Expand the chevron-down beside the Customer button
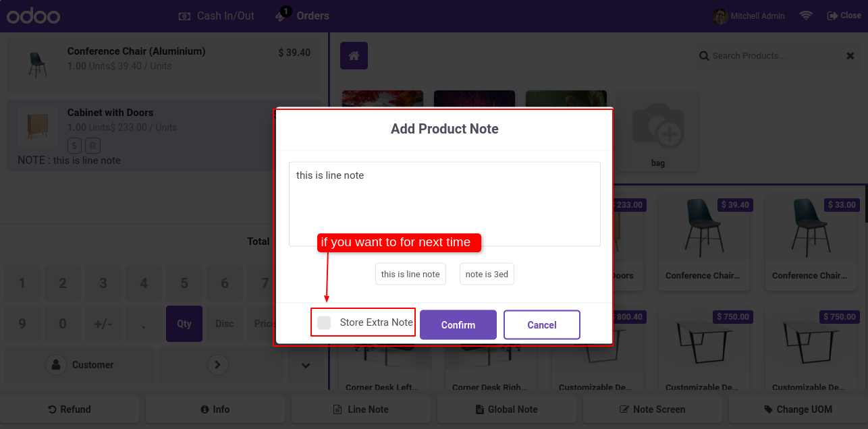This screenshot has height=429, width=868. tap(305, 365)
